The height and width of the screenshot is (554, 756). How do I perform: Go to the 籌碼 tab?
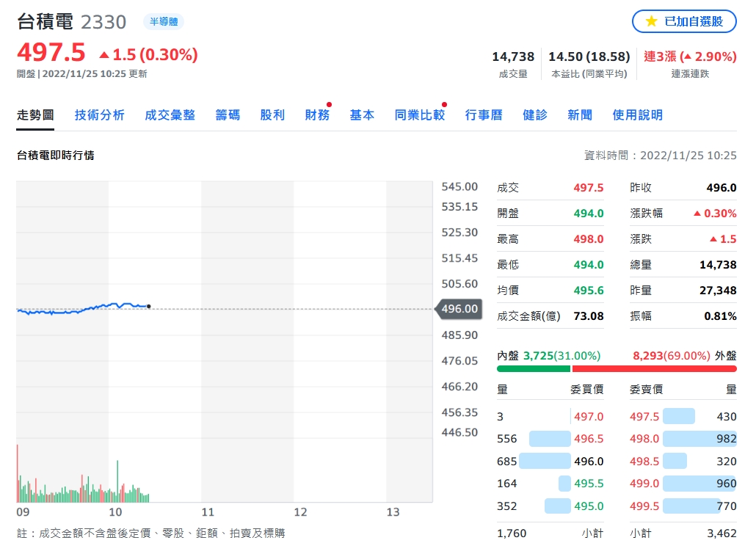228,114
